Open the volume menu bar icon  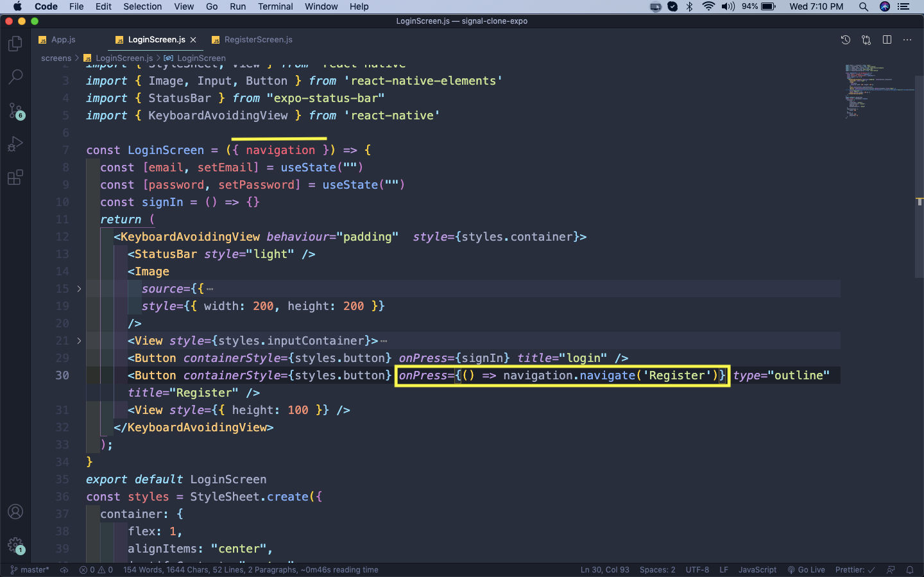[728, 6]
